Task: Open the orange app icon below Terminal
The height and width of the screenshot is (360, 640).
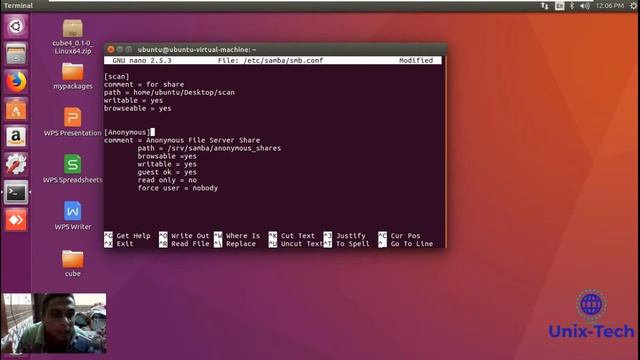Action: click(x=16, y=220)
